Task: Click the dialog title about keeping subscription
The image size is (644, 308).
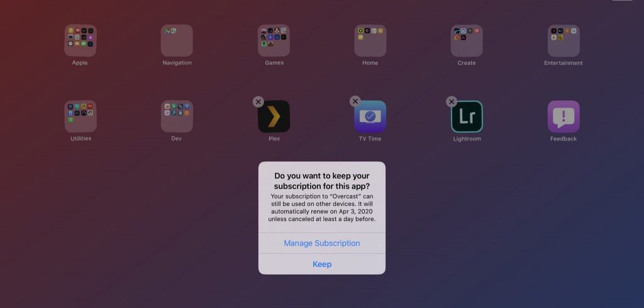Action: (x=321, y=181)
